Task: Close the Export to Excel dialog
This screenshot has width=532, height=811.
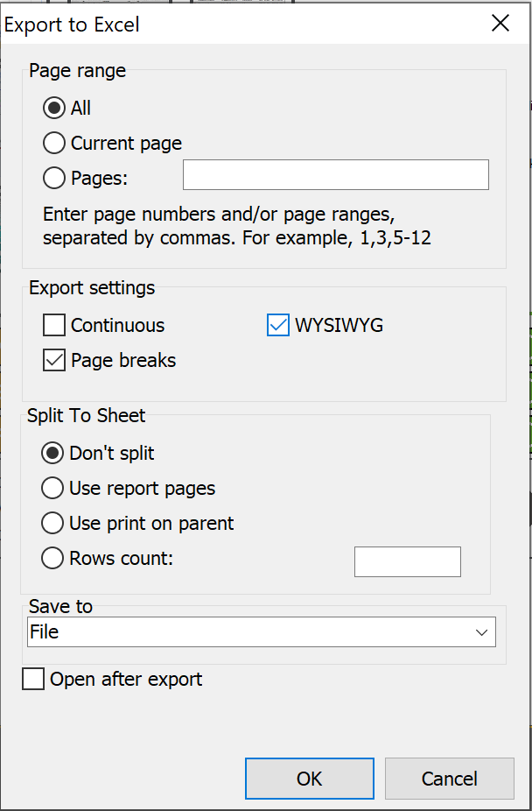Action: pos(500,24)
